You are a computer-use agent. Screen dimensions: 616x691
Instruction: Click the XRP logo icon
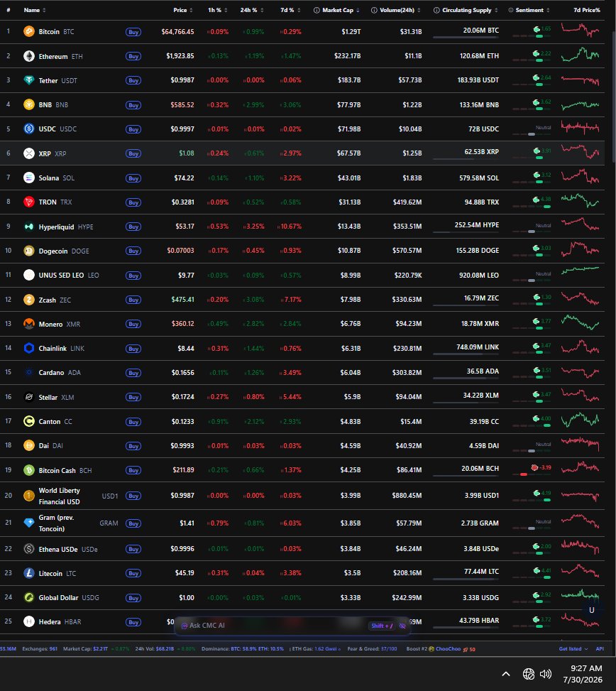[29, 153]
